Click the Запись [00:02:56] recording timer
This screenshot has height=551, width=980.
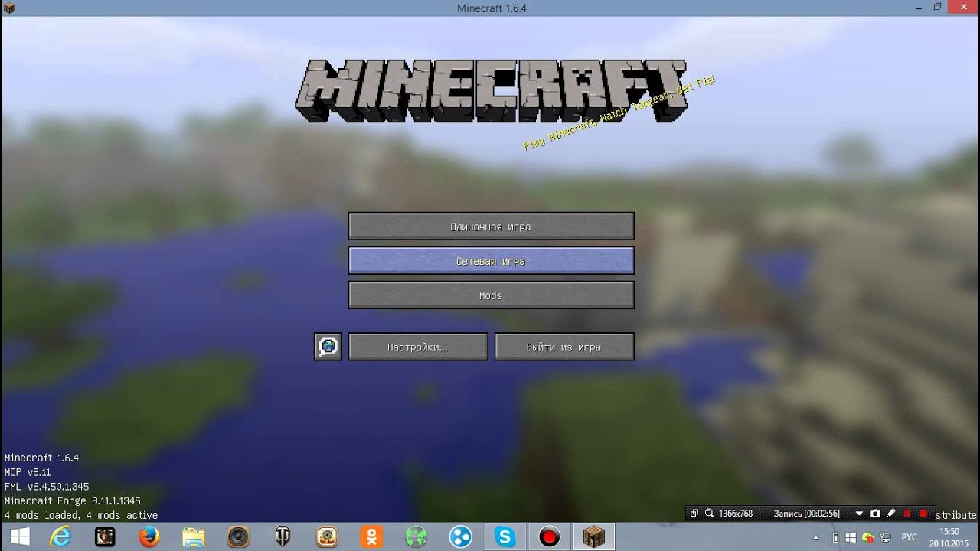[x=807, y=514]
